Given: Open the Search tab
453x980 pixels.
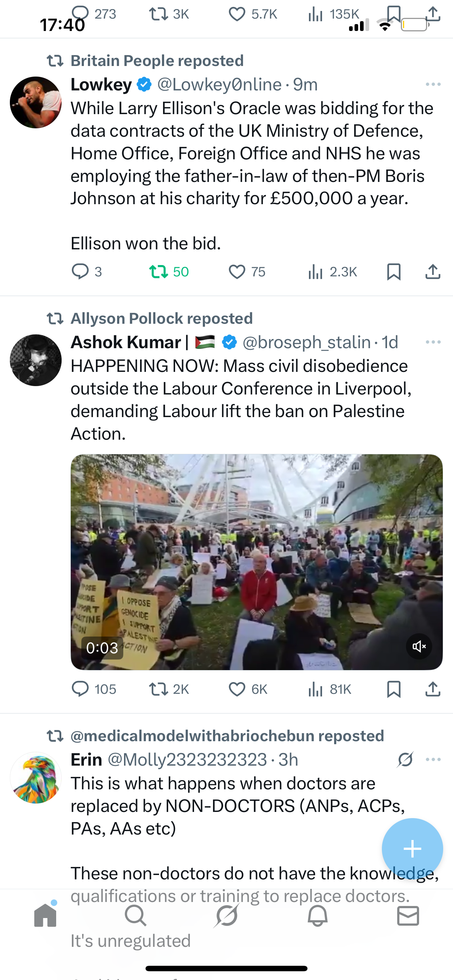Looking at the screenshot, I should point(136,916).
